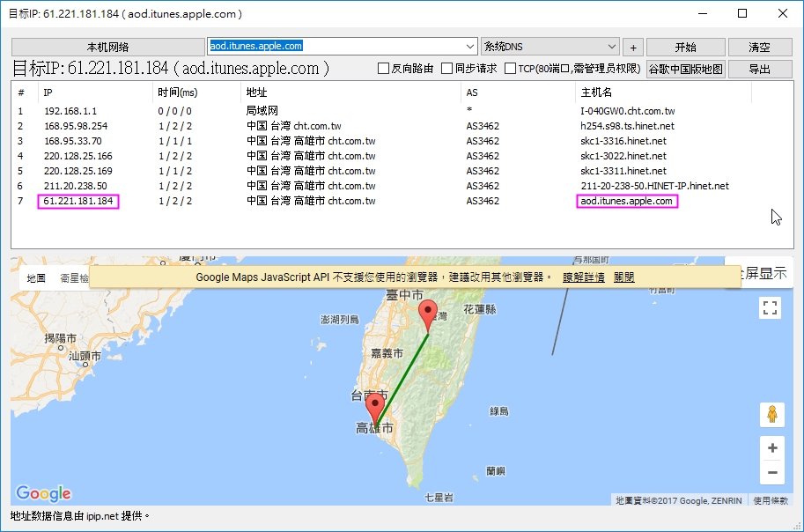Zoom in on the map
The height and width of the screenshot is (532, 804).
772,448
